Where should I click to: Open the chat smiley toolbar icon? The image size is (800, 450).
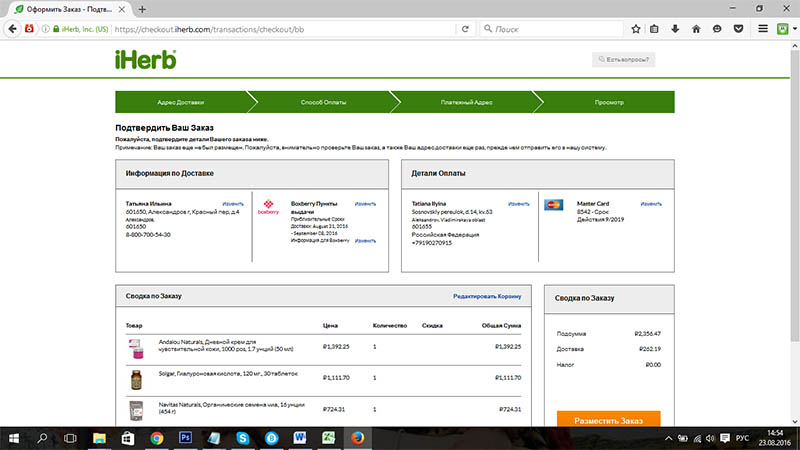click(x=717, y=29)
